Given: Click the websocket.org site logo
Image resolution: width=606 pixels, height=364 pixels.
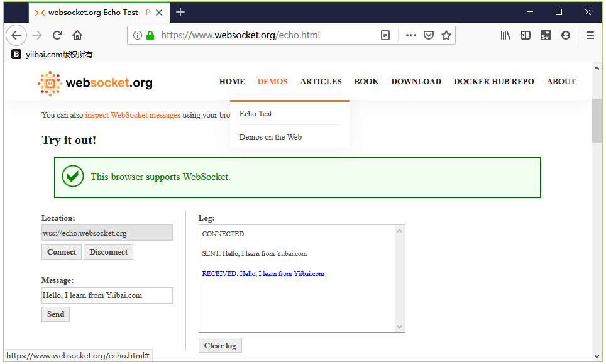Looking at the screenshot, I should [95, 83].
